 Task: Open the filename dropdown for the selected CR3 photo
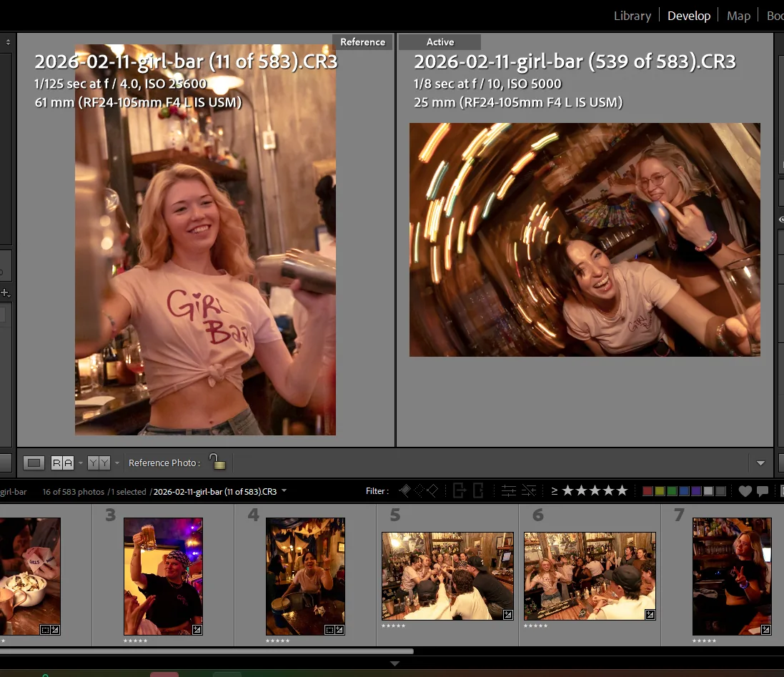[x=284, y=490]
